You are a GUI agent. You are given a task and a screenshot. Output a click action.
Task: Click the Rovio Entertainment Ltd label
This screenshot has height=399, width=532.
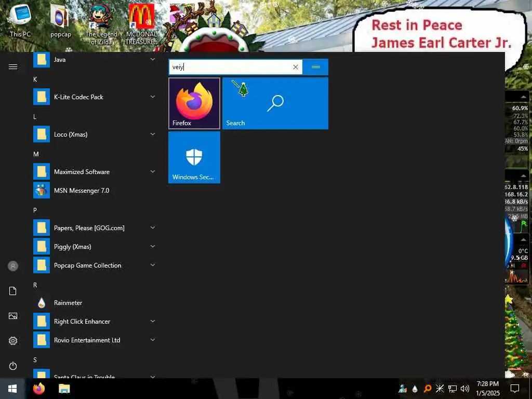tap(87, 340)
